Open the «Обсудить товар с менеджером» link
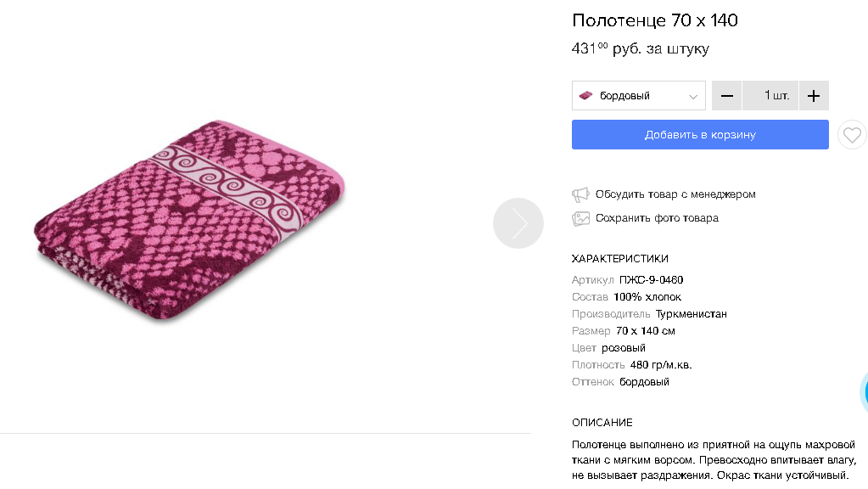Screen dimensions: 868x489 coord(675,194)
